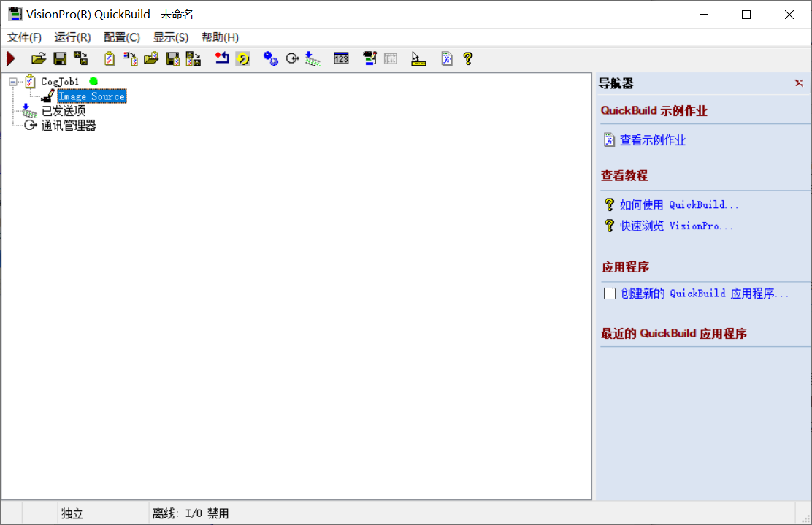812x525 pixels.
Task: Open communication manager toolbar icon
Action: pyautogui.click(x=293, y=58)
